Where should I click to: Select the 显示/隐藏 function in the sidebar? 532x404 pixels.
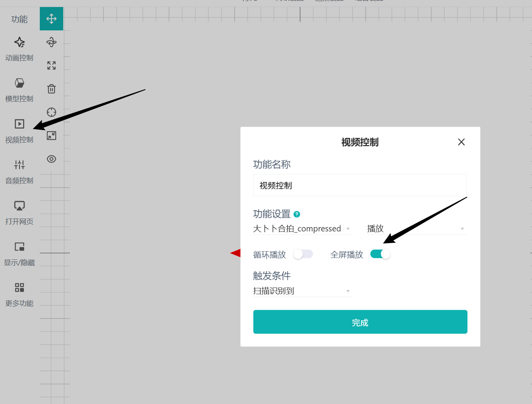[19, 254]
